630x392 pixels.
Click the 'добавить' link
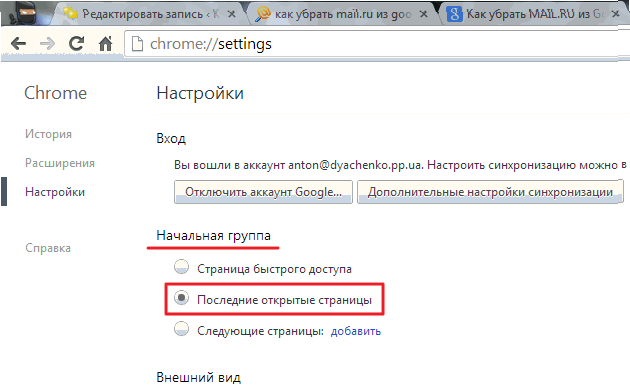356,331
